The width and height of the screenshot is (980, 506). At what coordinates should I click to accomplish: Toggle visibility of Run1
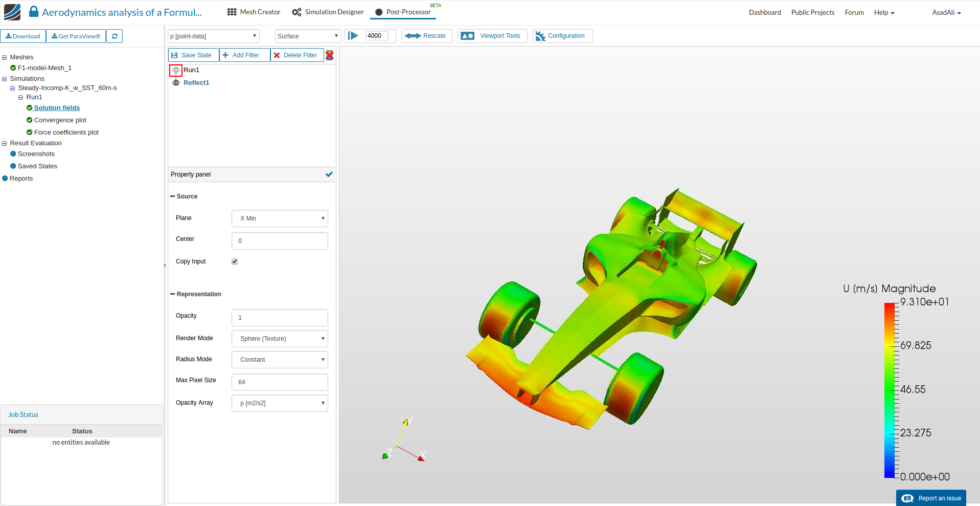click(x=176, y=71)
